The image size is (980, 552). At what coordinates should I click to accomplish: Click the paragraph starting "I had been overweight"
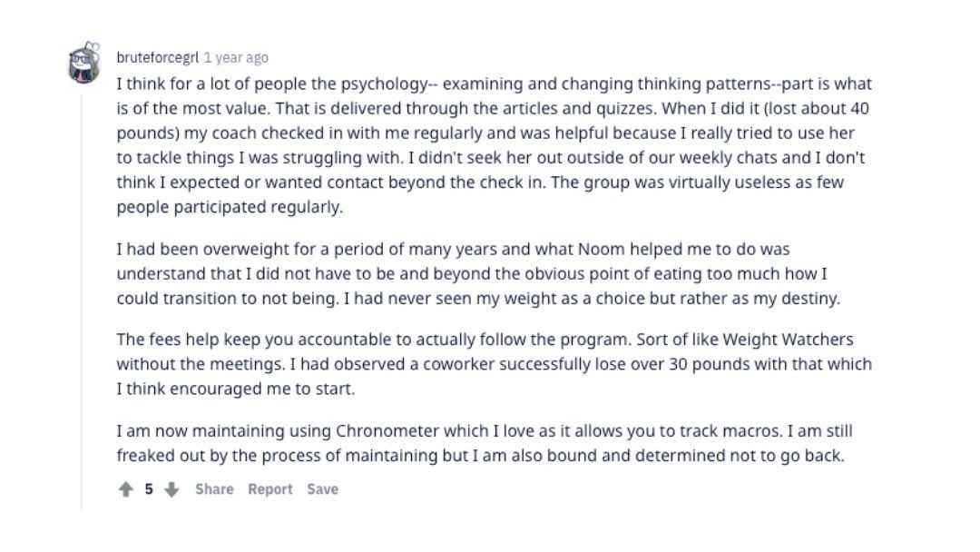[479, 274]
